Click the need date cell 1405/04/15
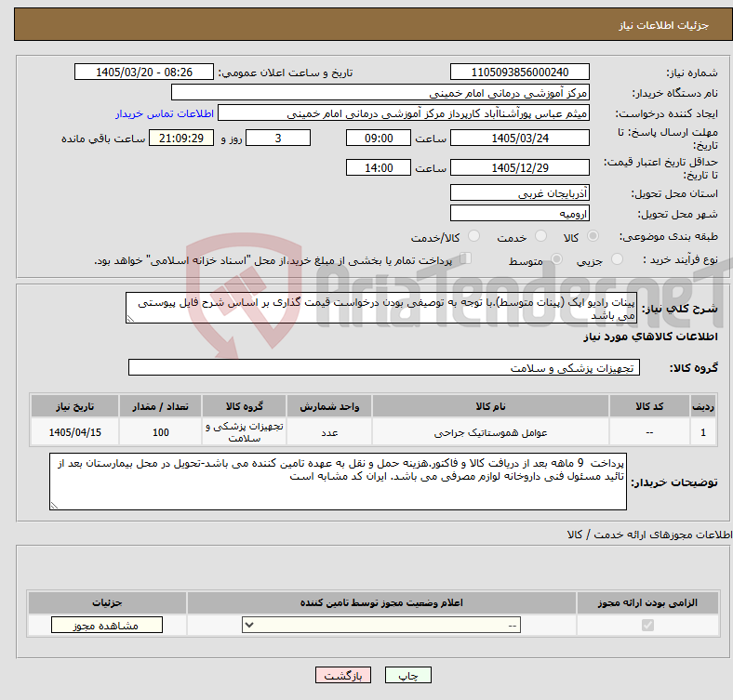733x700 pixels. (74, 432)
